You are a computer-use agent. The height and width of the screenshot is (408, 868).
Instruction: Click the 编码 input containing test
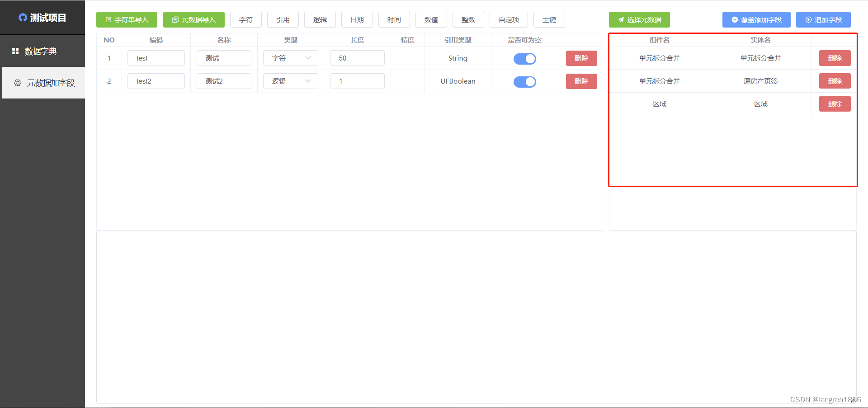pos(156,58)
